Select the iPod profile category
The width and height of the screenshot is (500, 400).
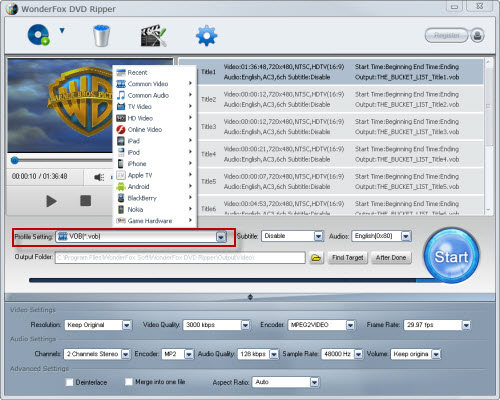pyautogui.click(x=155, y=152)
